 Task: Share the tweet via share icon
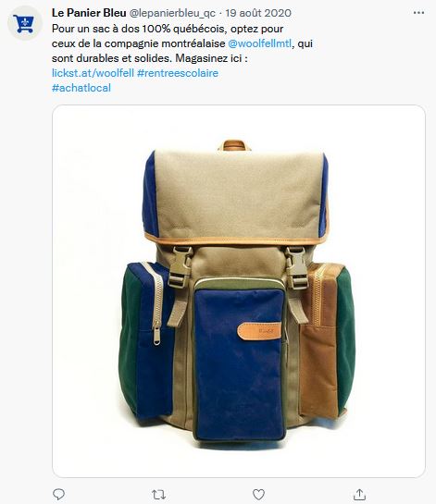359,494
